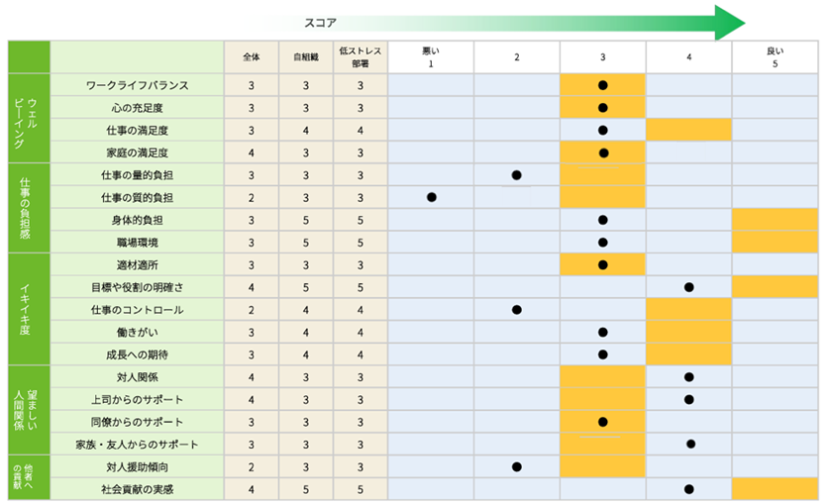Click the 悪い 1 score header

431,57
